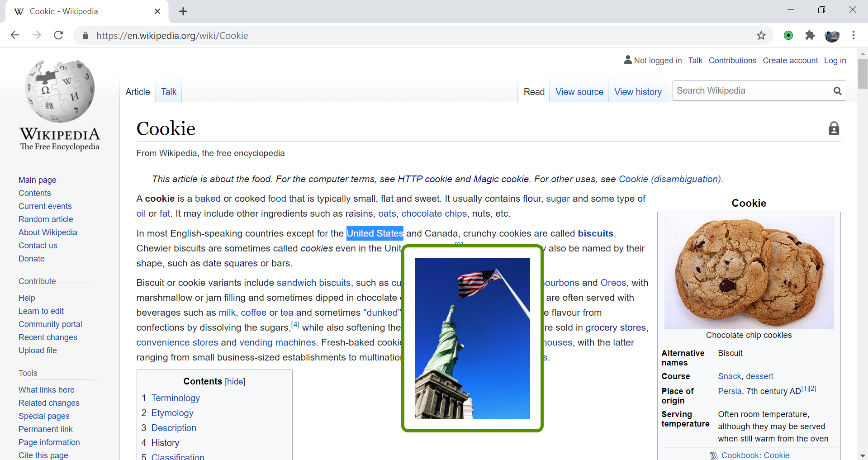The height and width of the screenshot is (460, 868).
Task: Open the View source tab
Action: 579,92
